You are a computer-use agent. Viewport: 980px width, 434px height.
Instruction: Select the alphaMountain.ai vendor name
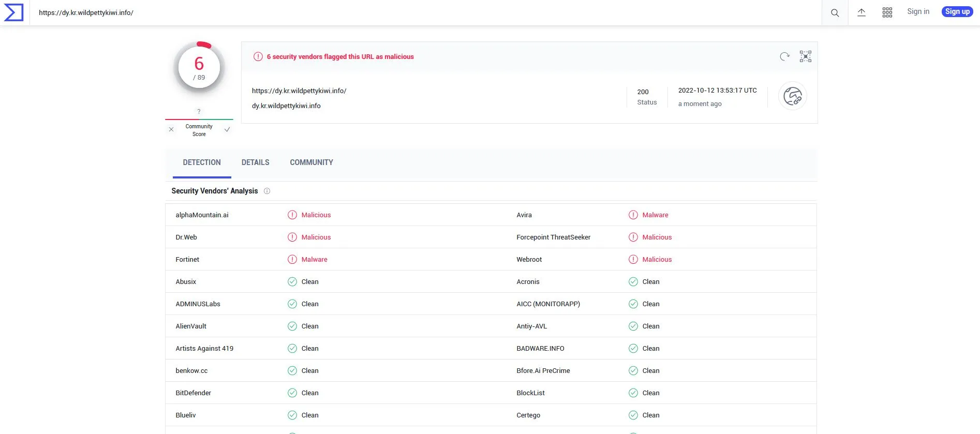(202, 215)
